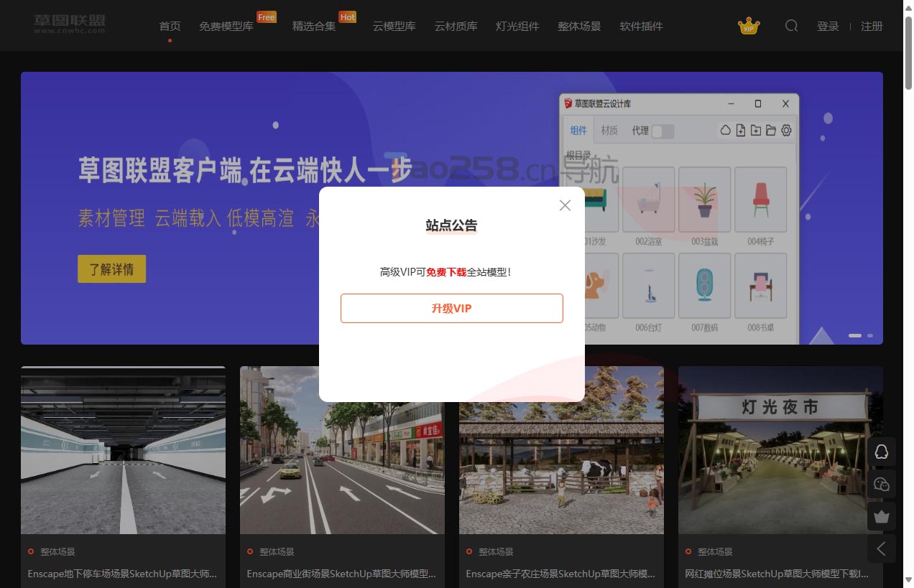Image resolution: width=914 pixels, height=588 pixels.
Task: Click the crown VIP icon in sidebar
Action: point(881,516)
